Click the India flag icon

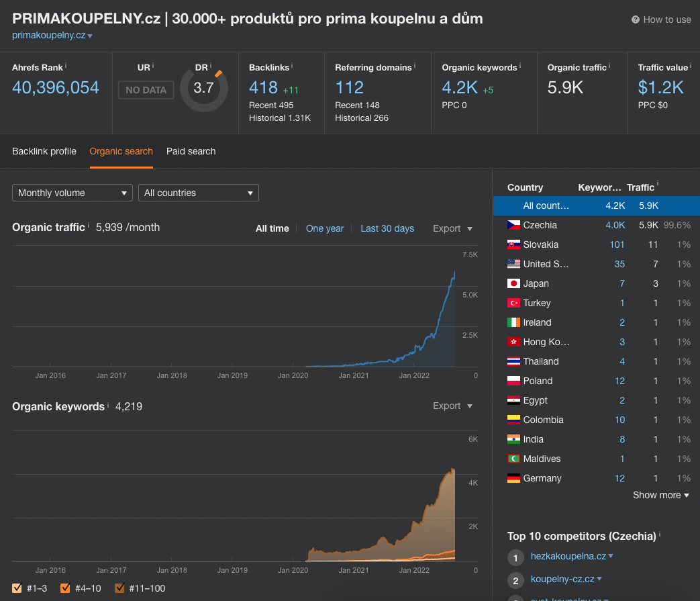[x=513, y=439]
